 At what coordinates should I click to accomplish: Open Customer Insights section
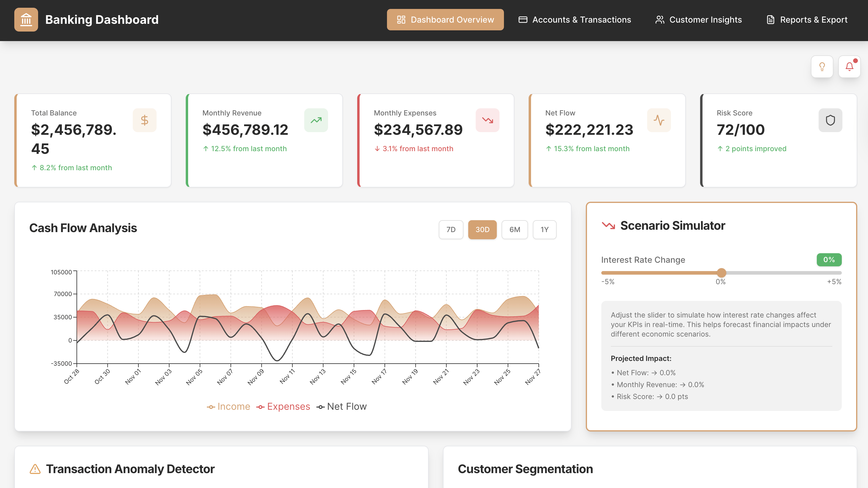tap(698, 20)
